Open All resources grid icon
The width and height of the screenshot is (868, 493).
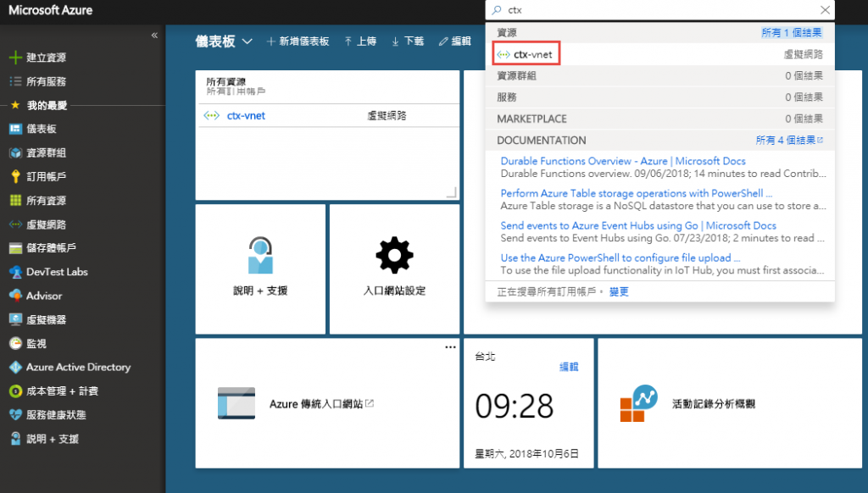[x=15, y=200]
